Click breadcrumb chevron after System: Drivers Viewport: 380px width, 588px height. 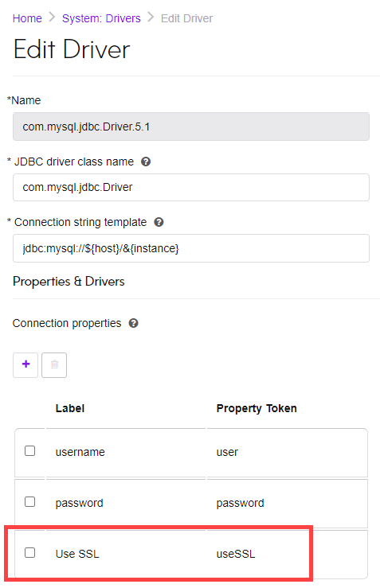pyautogui.click(x=151, y=18)
